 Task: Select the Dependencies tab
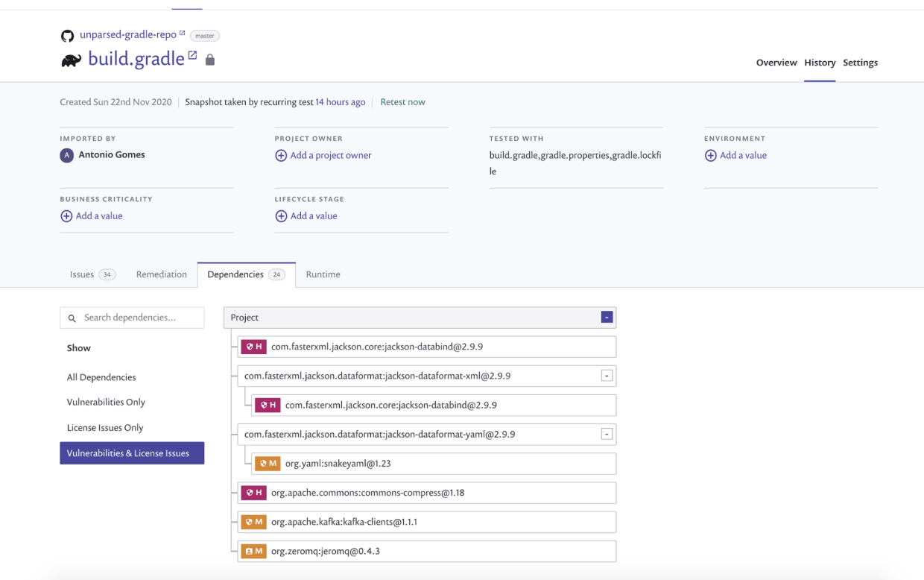pyautogui.click(x=246, y=274)
